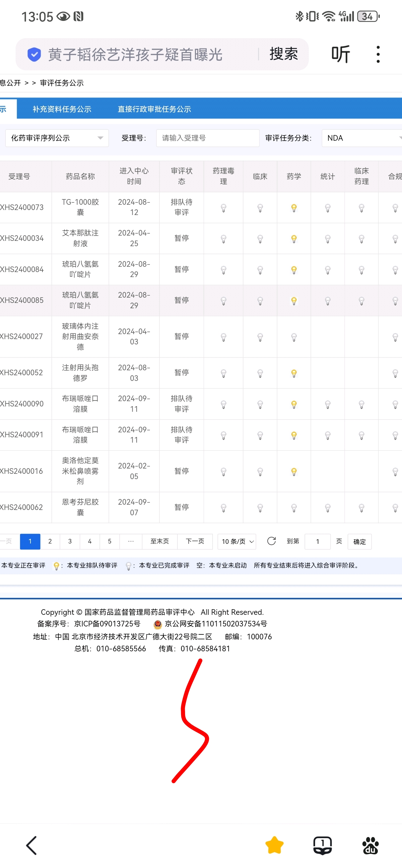Screen dimensions: 402x868
Task: Go to pagination page 2
Action: click(50, 542)
